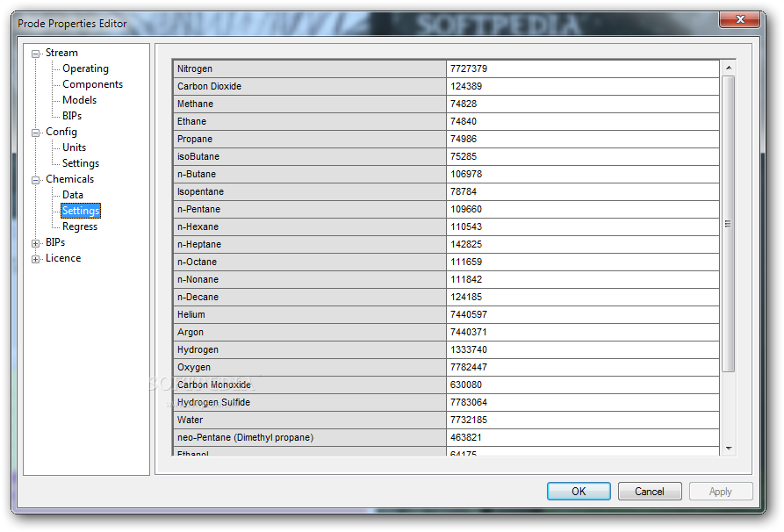Edit Carbon Dioxide value 124389

click(582, 86)
